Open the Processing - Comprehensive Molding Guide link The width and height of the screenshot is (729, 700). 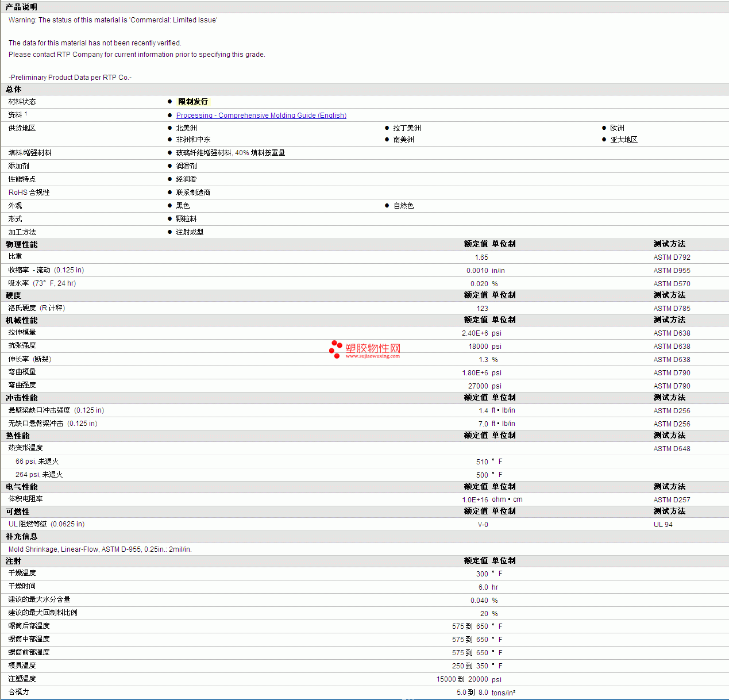click(261, 116)
